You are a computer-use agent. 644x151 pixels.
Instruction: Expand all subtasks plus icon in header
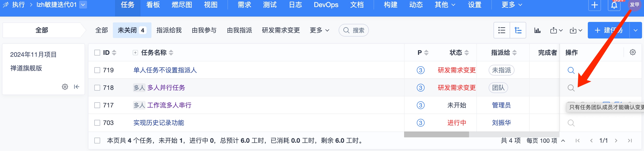coord(135,53)
